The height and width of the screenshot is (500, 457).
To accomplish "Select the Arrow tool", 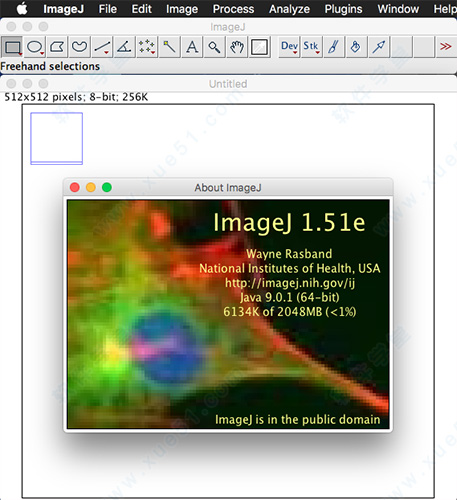I will pyautogui.click(x=379, y=47).
